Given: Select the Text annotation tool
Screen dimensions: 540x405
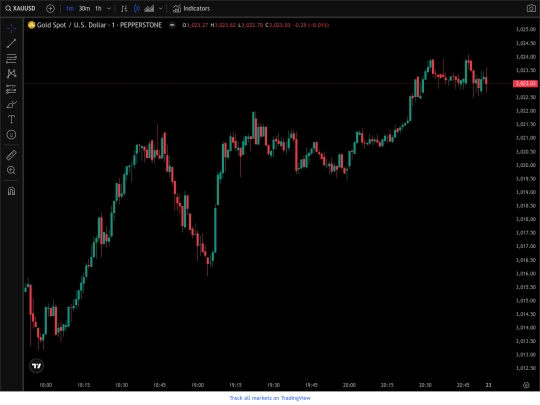Looking at the screenshot, I should tap(11, 119).
